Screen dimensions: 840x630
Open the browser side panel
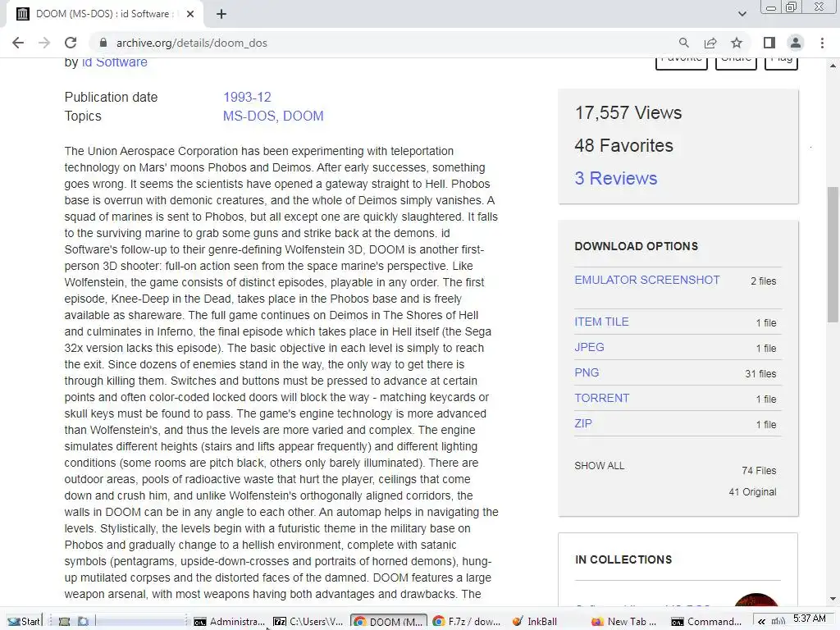[x=769, y=43]
